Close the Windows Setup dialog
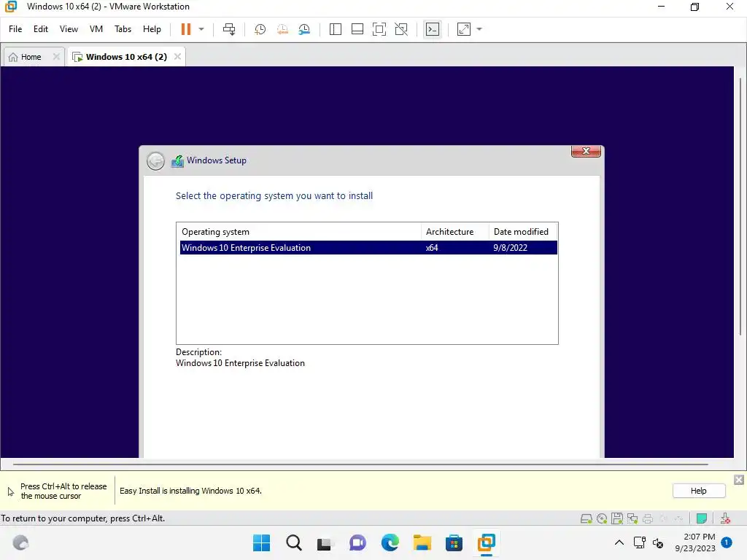 (x=586, y=151)
